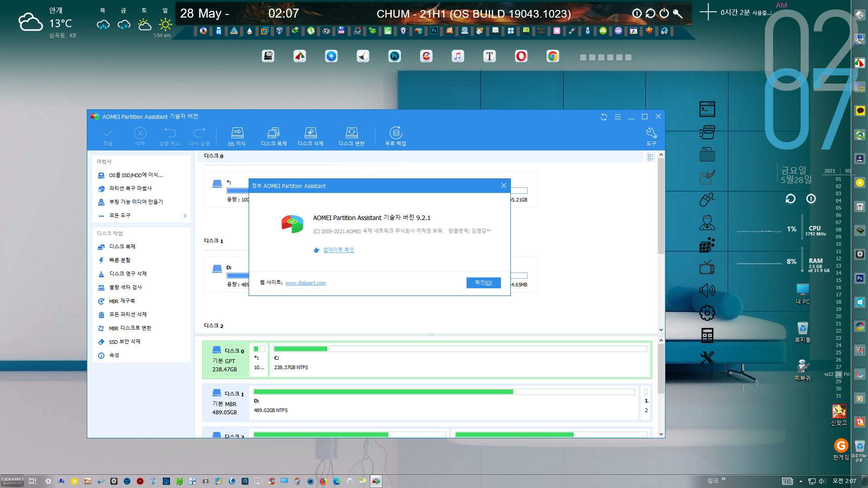Viewport: 868px width, 488px height.
Task: Click the refresh icon in AOMEI title bar
Action: (604, 117)
